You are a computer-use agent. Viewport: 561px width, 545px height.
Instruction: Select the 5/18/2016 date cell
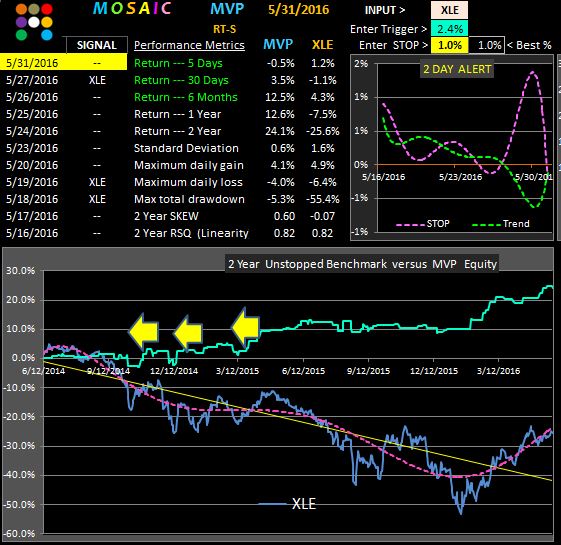[32, 199]
